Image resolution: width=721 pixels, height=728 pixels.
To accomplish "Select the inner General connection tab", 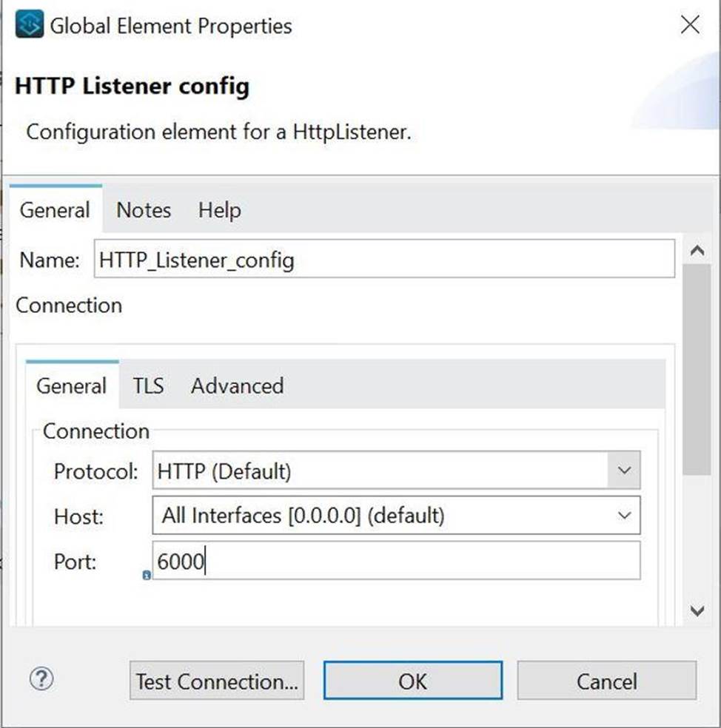I will pyautogui.click(x=71, y=385).
